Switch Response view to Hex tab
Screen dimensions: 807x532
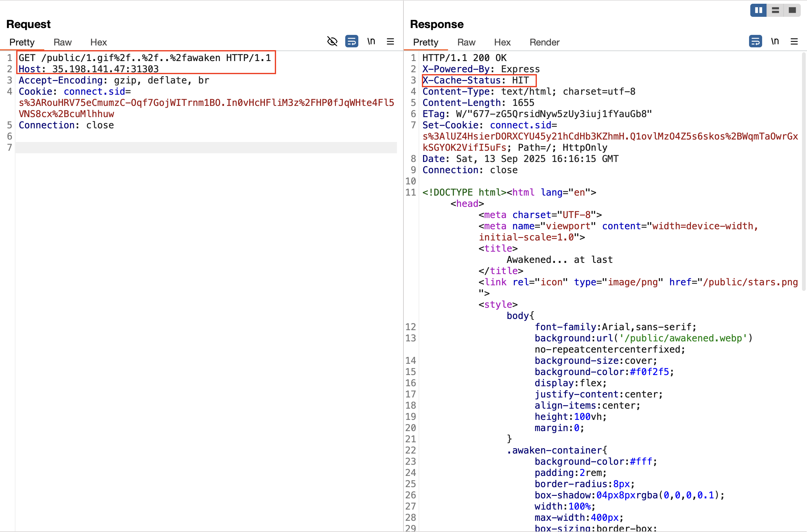coord(502,42)
